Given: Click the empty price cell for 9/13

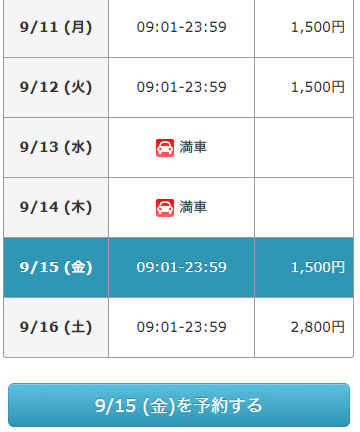Looking at the screenshot, I should 304,147.
